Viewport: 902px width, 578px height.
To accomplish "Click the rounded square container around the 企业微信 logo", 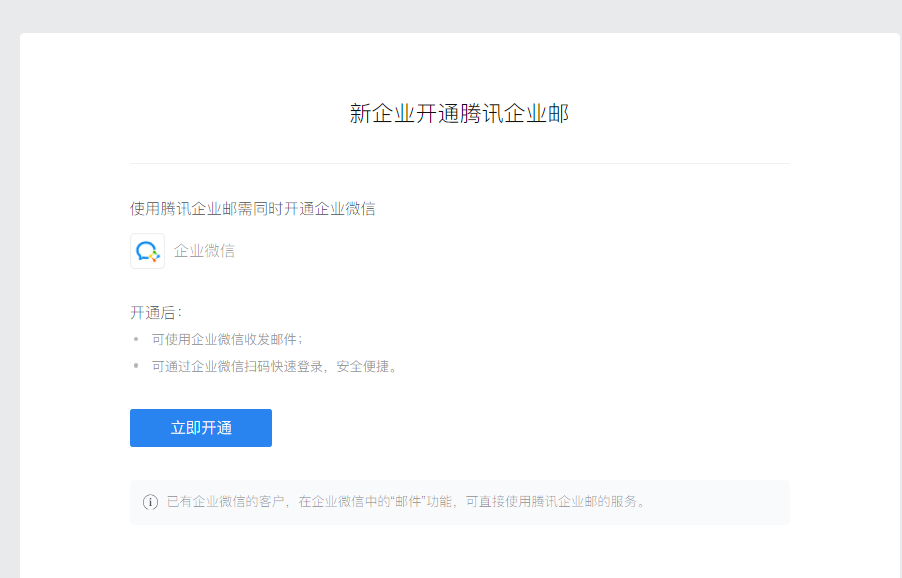I will (147, 250).
